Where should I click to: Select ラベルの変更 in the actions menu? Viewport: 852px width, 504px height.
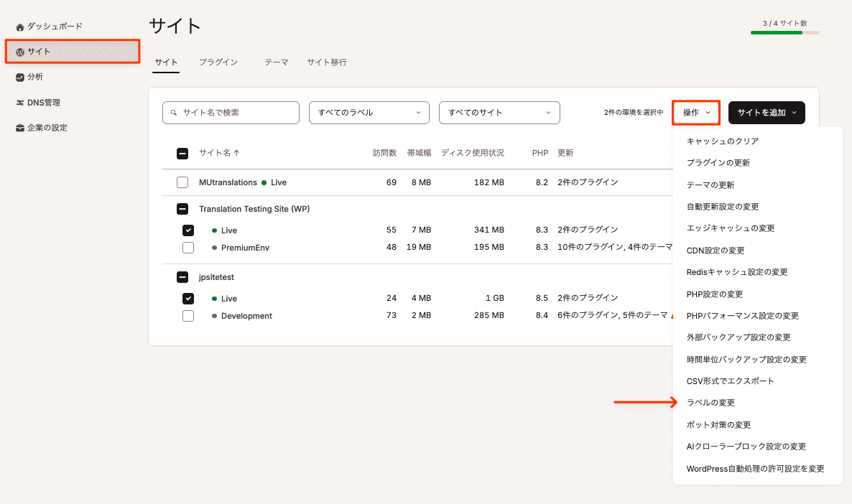point(710,403)
